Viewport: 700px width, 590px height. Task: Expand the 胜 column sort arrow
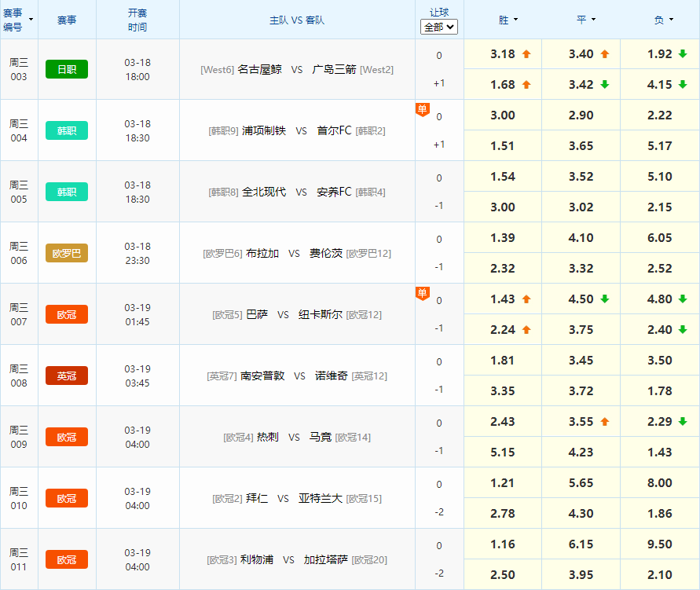coord(516,20)
